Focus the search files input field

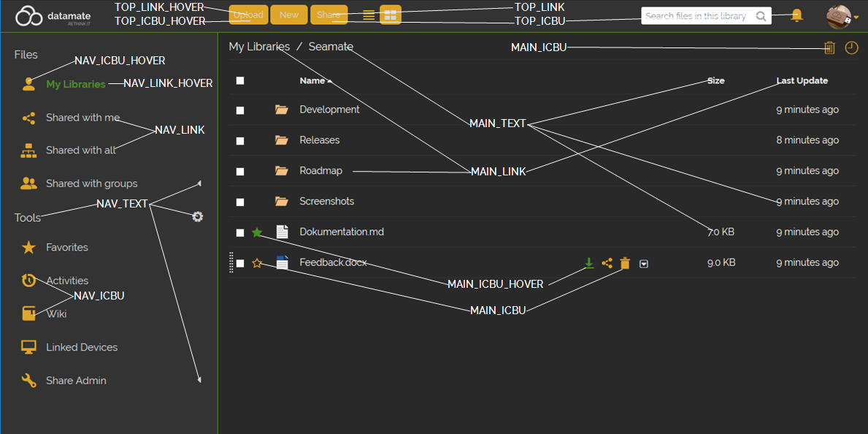[x=697, y=16]
